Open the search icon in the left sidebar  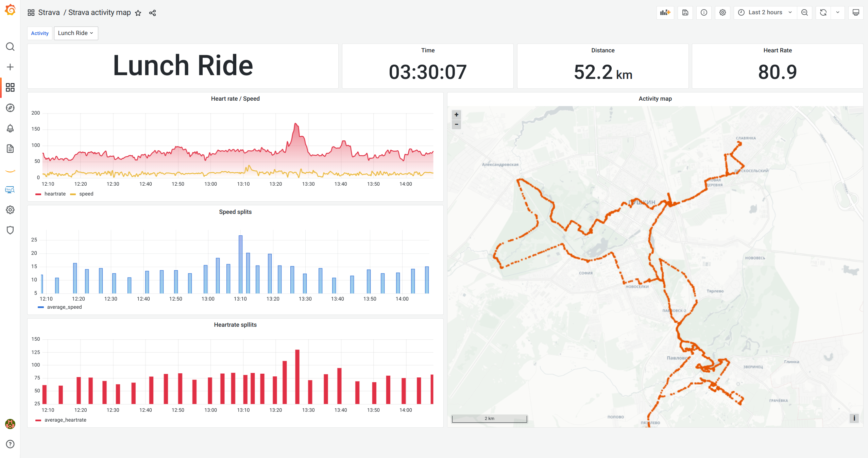click(10, 47)
